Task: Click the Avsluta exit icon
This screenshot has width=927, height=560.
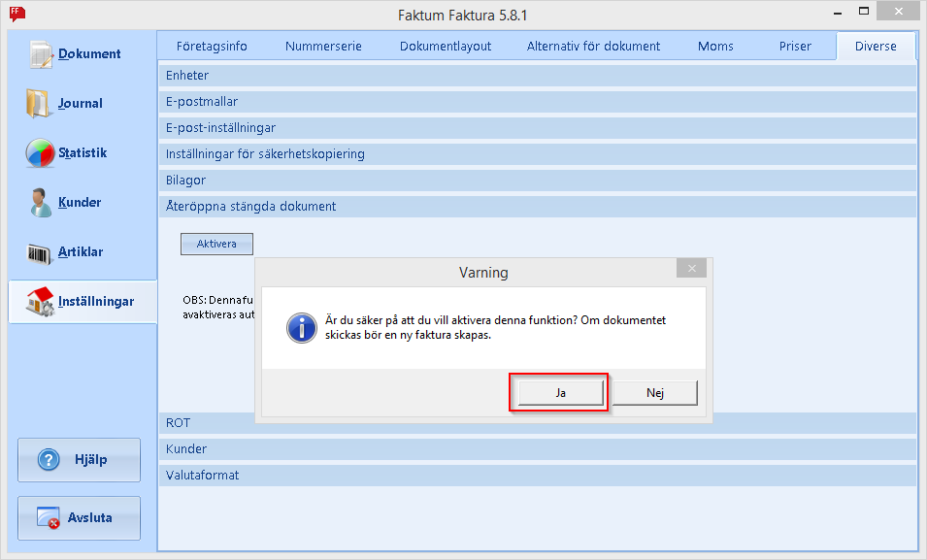Action: (x=49, y=517)
